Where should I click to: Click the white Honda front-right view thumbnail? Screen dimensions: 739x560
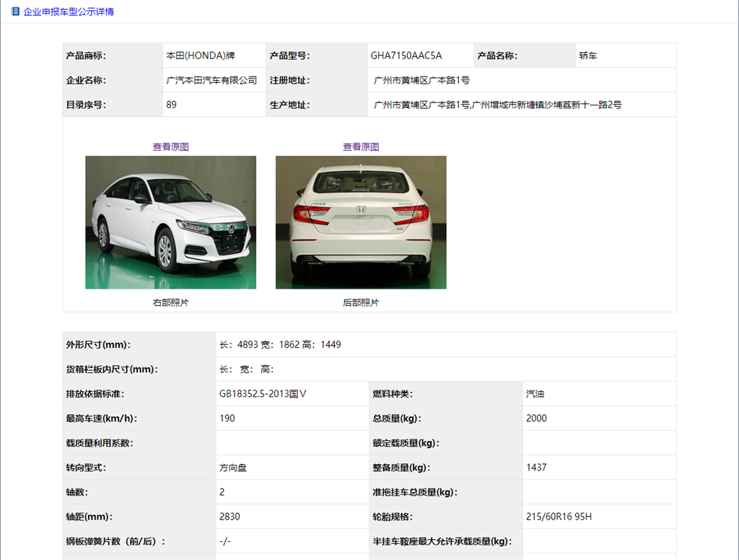click(x=170, y=222)
